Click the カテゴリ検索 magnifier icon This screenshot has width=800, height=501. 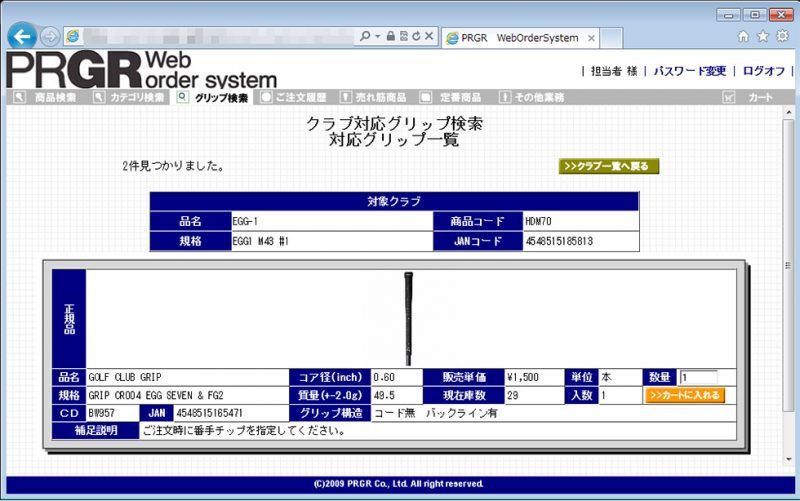[x=99, y=97]
